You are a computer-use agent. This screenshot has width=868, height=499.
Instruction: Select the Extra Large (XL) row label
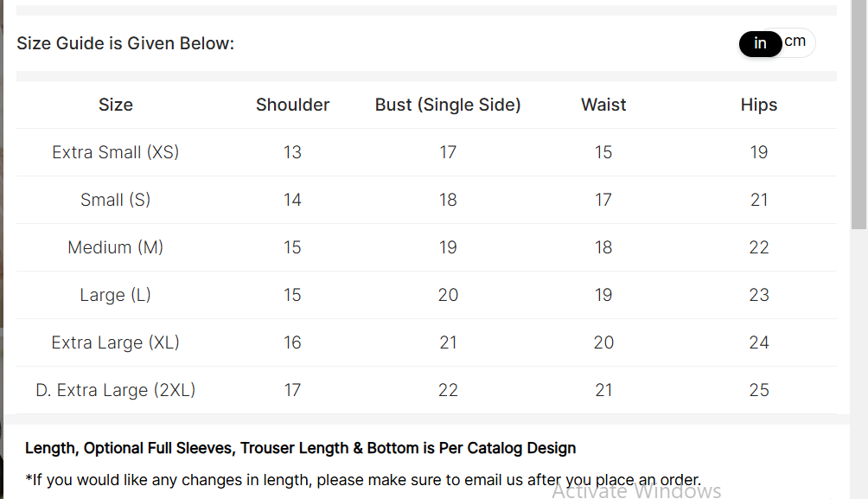[x=116, y=342]
